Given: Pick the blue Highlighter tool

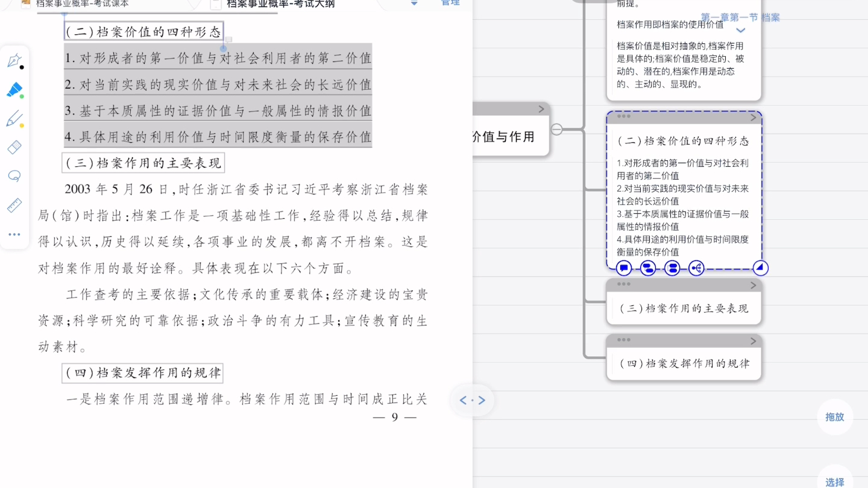Looking at the screenshot, I should click(x=14, y=90).
